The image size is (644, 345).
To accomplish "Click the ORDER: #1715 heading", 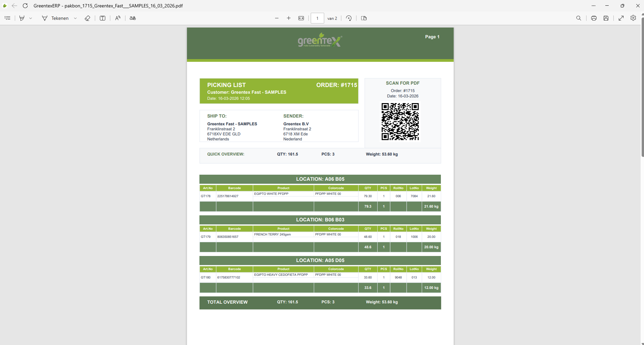I will click(337, 85).
